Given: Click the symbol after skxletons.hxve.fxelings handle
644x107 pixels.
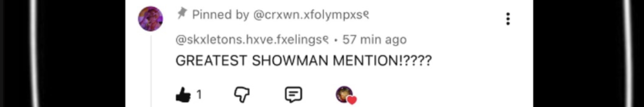Looking at the screenshot, I should click(x=326, y=40).
